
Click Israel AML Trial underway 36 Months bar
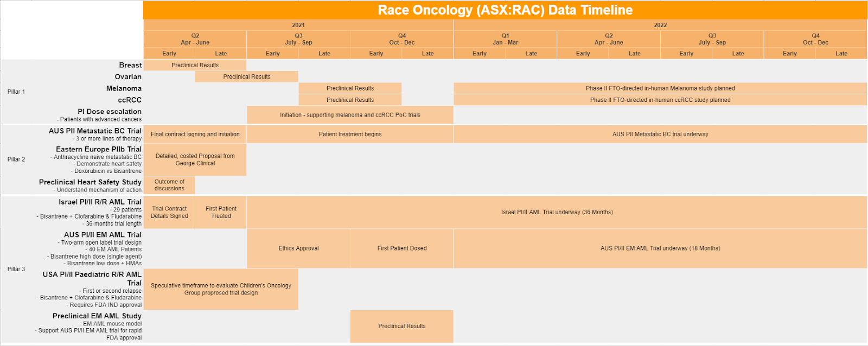(x=557, y=212)
